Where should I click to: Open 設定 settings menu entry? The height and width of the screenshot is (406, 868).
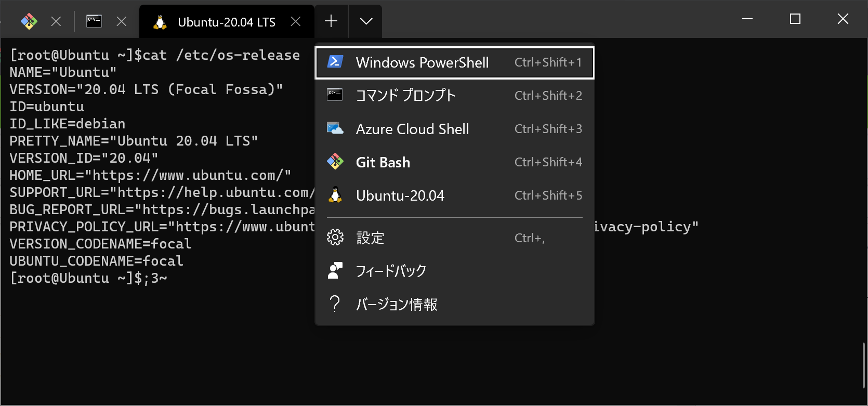click(x=455, y=238)
